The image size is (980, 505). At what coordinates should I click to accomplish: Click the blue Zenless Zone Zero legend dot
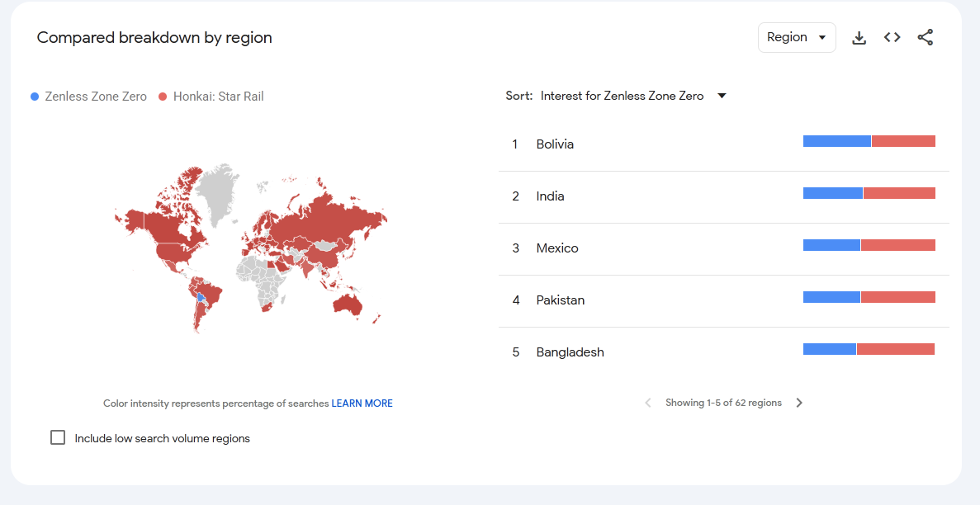(35, 97)
